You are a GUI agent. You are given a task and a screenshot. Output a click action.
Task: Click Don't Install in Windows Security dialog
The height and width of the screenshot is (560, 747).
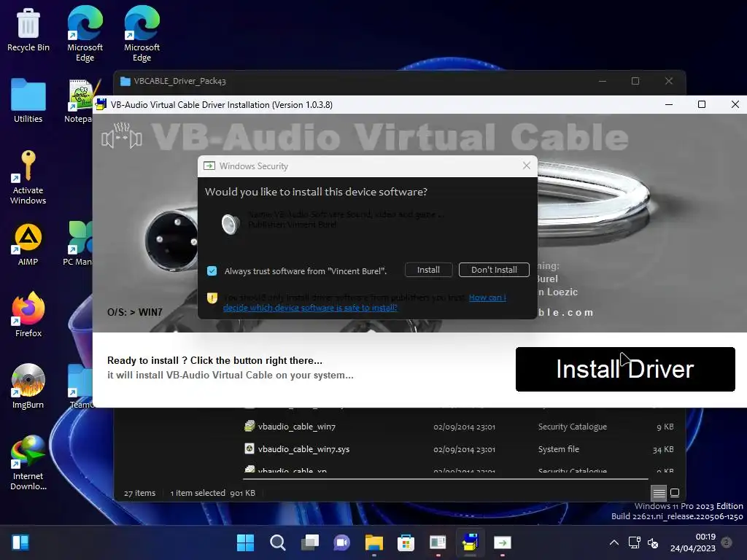click(x=494, y=270)
